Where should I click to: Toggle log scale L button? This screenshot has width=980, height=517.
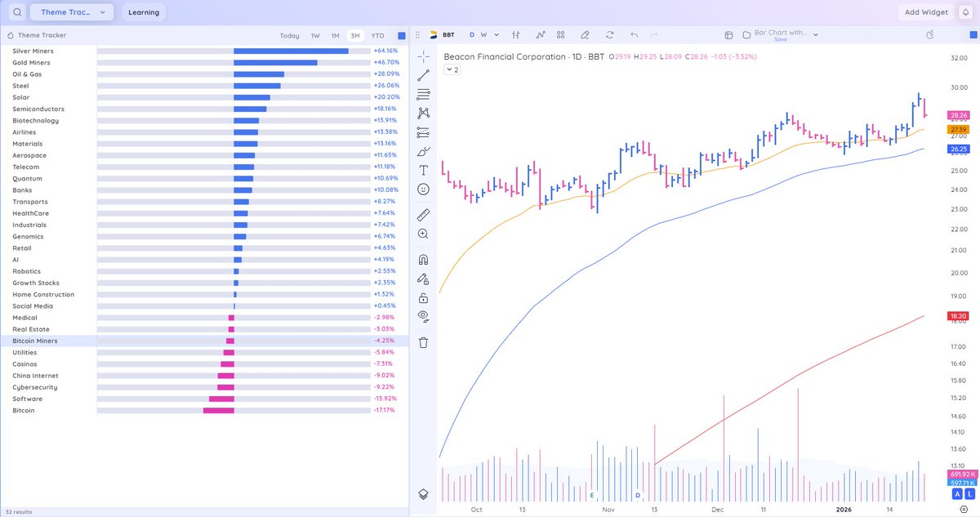pos(970,494)
